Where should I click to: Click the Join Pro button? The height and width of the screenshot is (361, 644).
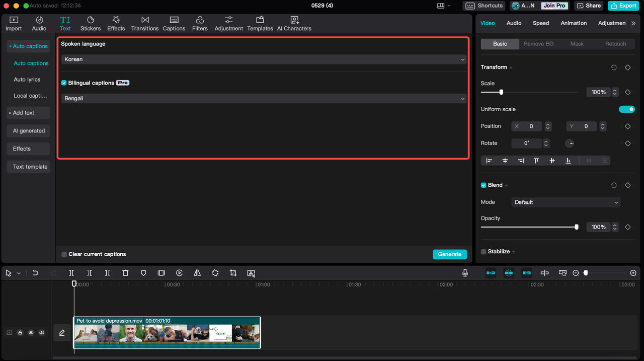554,6
